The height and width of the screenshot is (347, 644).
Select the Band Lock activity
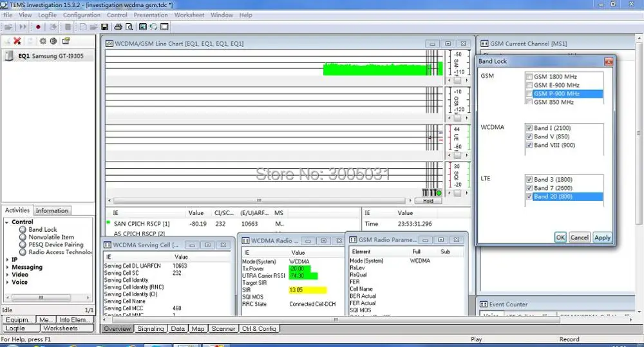38,230
